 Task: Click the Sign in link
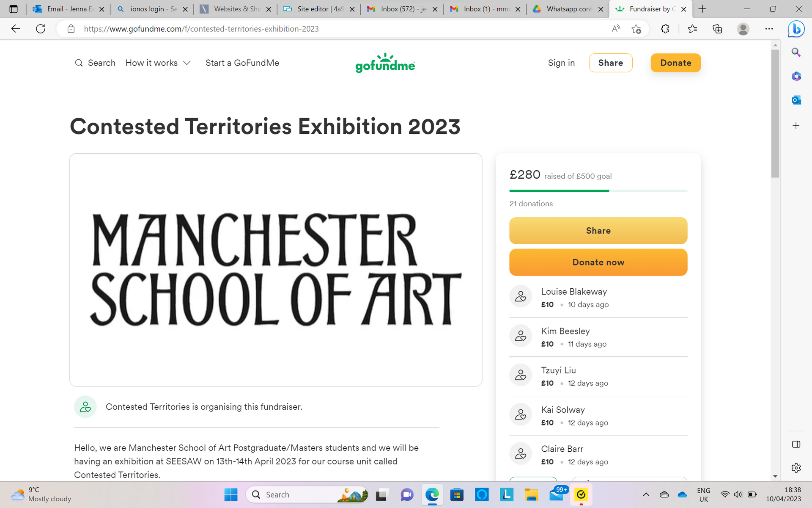[561, 63]
